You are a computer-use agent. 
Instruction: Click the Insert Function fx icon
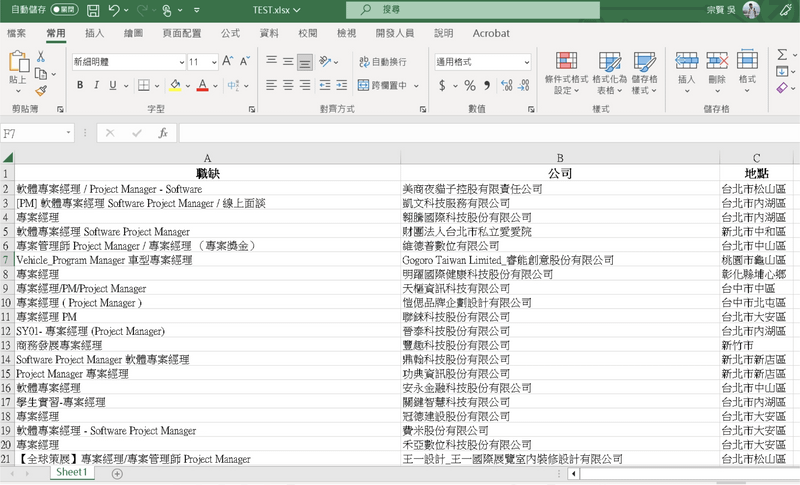pos(163,133)
